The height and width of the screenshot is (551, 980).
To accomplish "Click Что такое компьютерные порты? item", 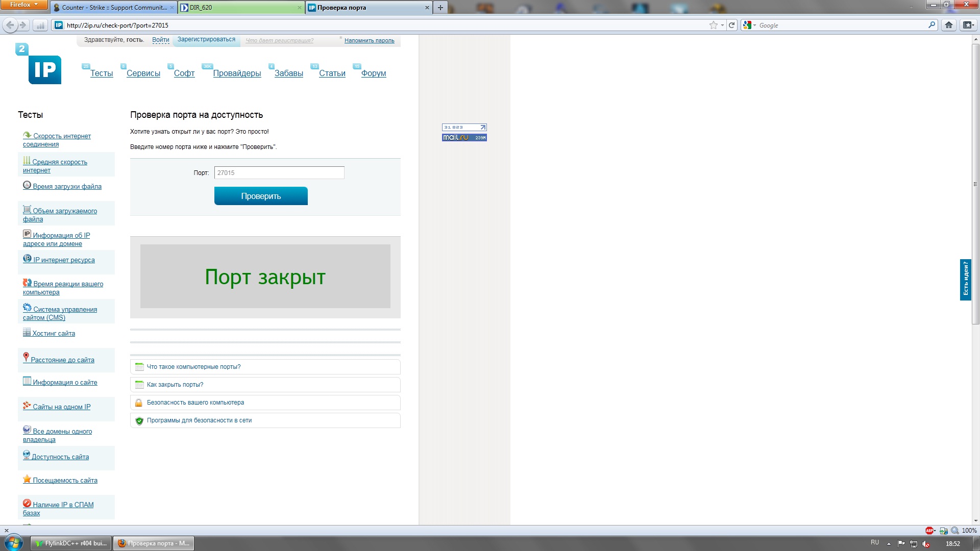I will pos(265,367).
